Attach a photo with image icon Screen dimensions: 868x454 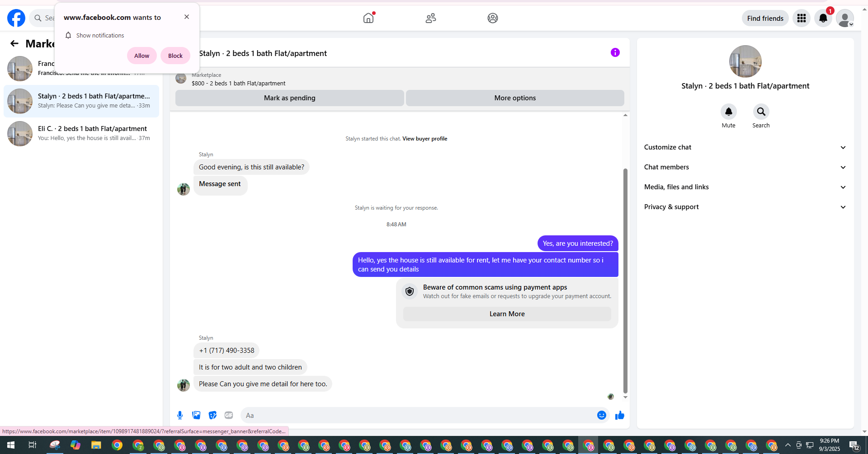pos(196,415)
